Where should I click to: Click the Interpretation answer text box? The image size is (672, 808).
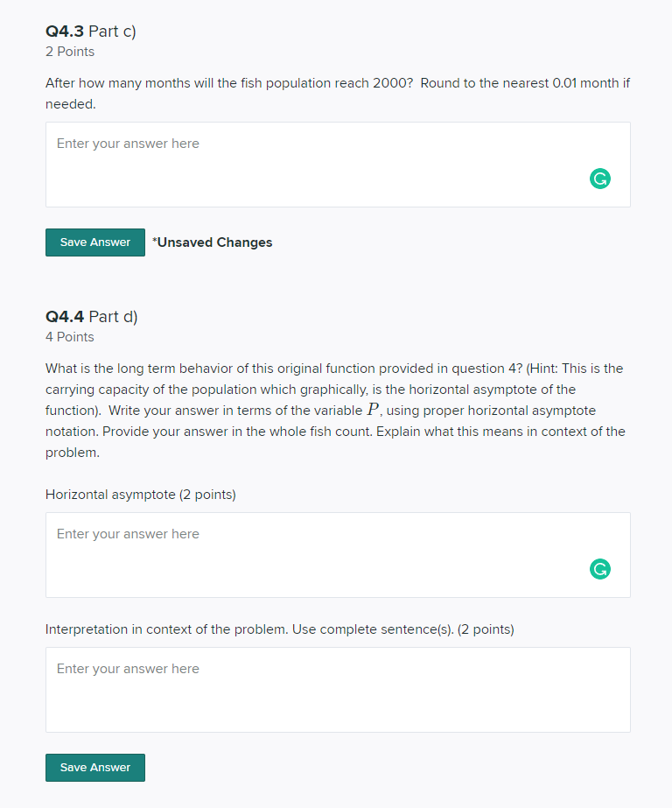[x=338, y=690]
